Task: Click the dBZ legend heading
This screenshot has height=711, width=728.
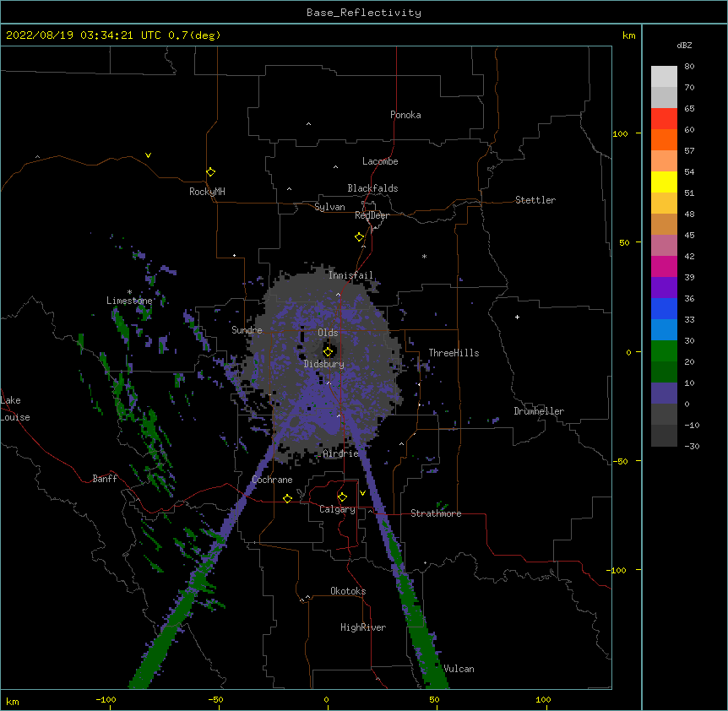Action: [684, 45]
